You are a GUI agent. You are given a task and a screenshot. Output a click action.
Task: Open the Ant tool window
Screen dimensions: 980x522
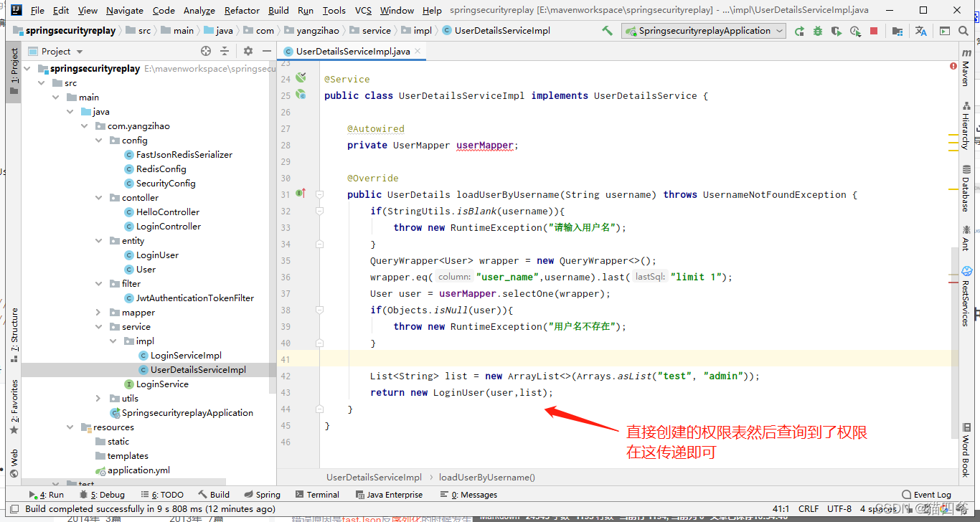coord(966,238)
